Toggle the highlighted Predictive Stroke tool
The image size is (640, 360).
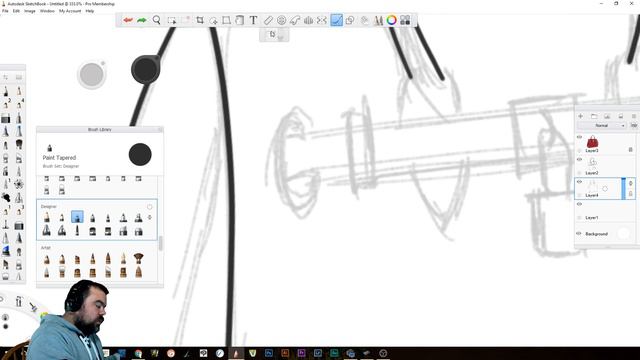336,20
